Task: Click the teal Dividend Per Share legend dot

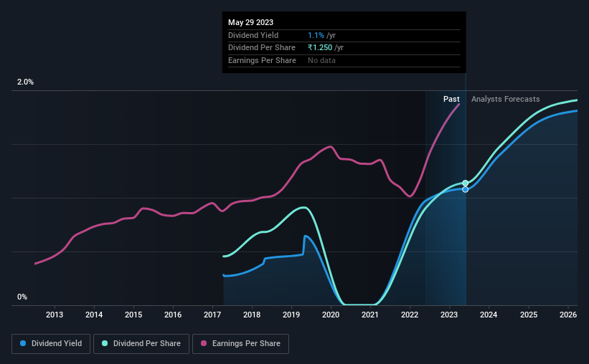Action: coord(105,344)
